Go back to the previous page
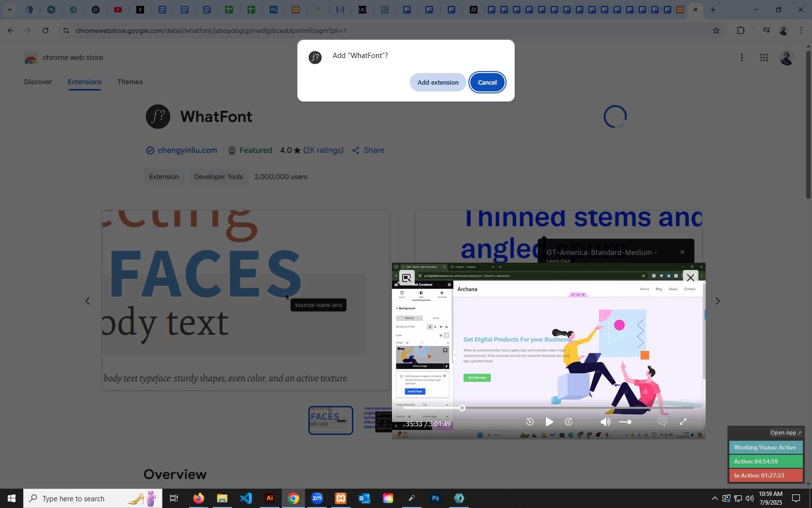812x508 pixels. pos(11,30)
